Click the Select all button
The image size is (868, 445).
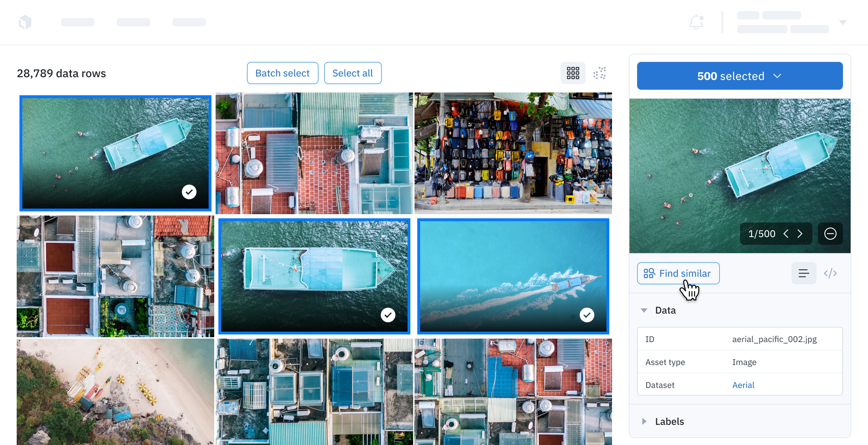pyautogui.click(x=353, y=73)
